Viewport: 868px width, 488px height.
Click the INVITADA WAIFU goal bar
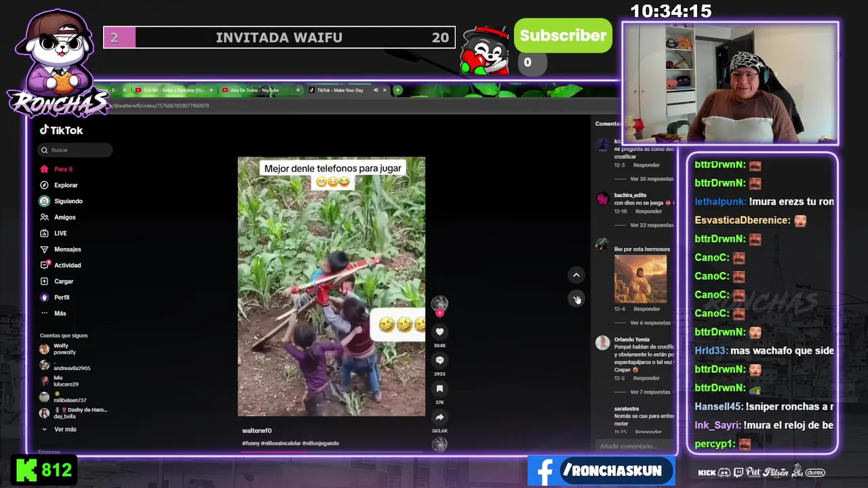pyautogui.click(x=279, y=37)
